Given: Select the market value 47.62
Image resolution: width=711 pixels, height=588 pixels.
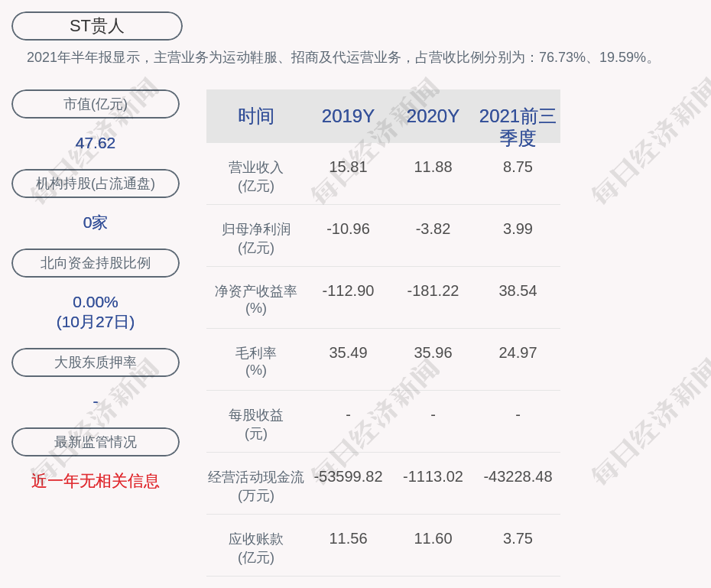Looking at the screenshot, I should coord(96,143).
